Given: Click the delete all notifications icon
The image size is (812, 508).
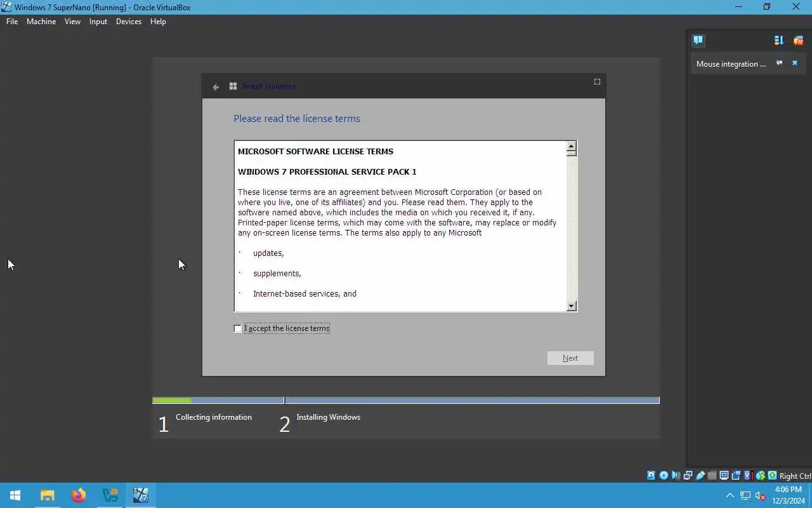Looking at the screenshot, I should point(798,40).
